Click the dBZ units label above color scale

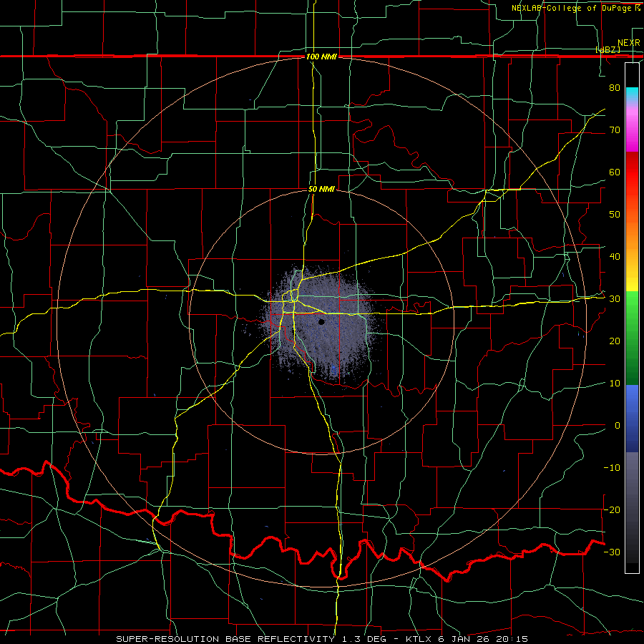pyautogui.click(x=608, y=49)
